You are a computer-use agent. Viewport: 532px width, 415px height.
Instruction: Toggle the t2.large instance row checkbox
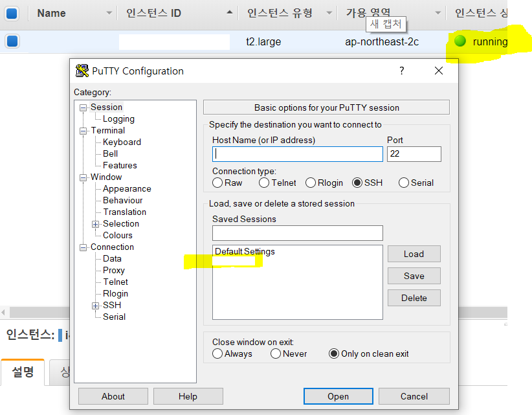(12, 41)
